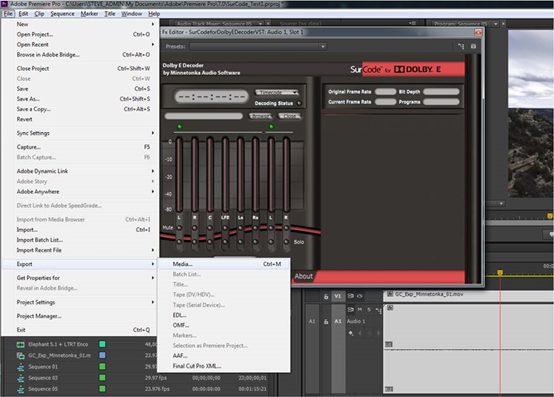The image size is (554, 397).
Task: Click the Sequence 01 icon in project panel
Action: [20, 367]
